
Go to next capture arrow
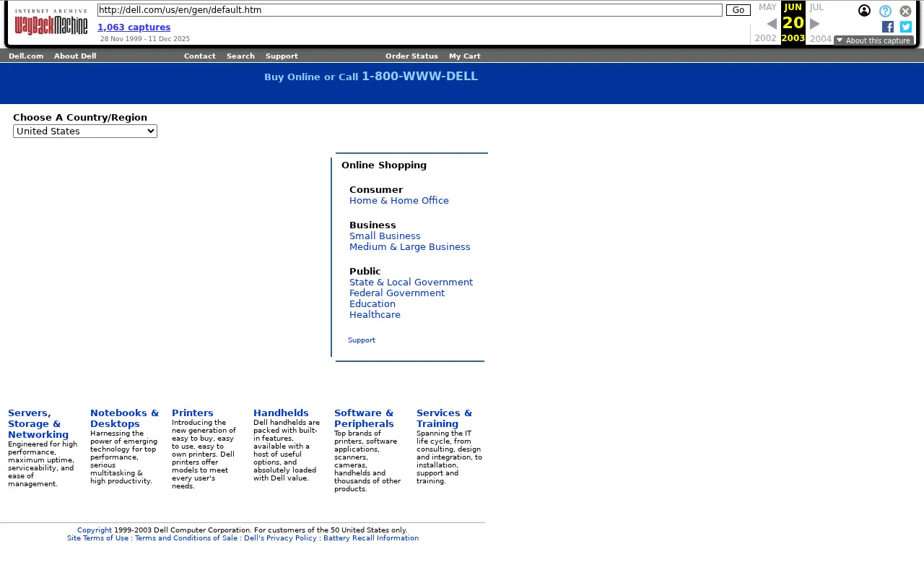point(815,24)
